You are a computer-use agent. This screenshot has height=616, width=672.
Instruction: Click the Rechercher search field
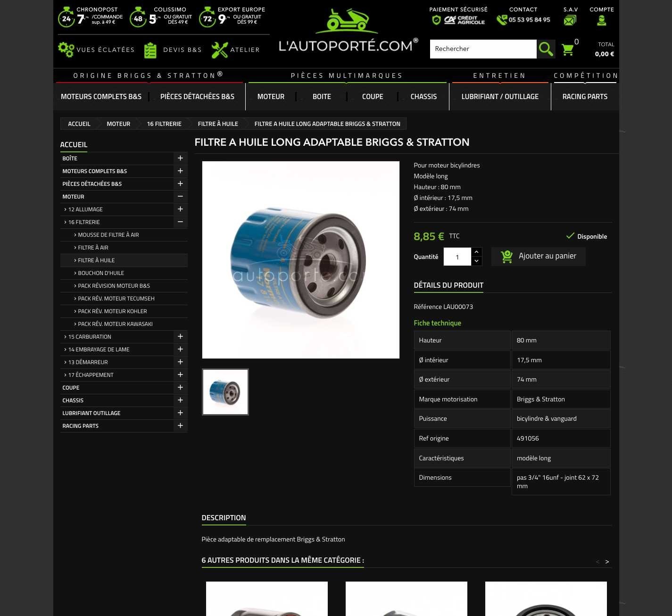[x=483, y=49]
